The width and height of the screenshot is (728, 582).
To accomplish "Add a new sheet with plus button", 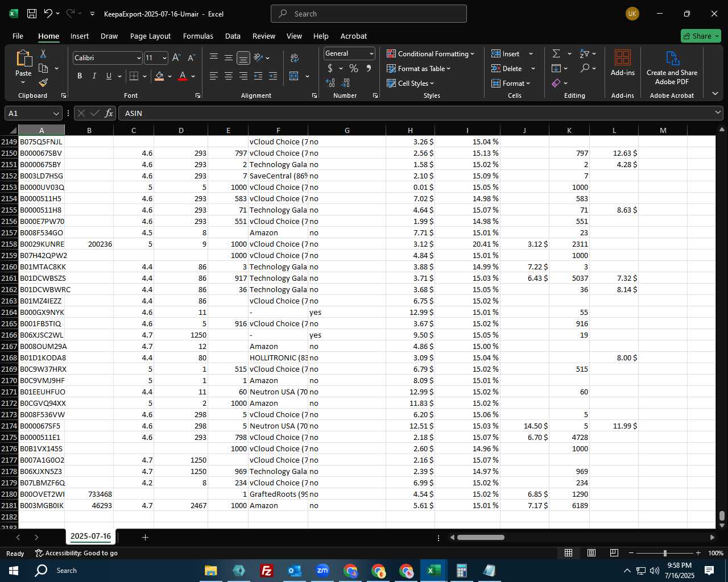I will [x=145, y=537].
